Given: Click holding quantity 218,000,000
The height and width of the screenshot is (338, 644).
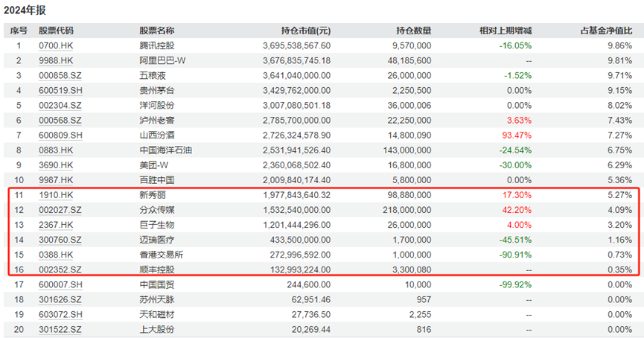Looking at the screenshot, I should coord(407,210).
